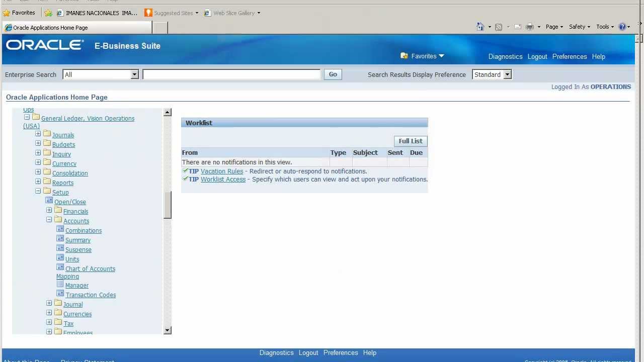Collapse General Ledger, Vision Operations node
This screenshot has height=362, width=644.
pyautogui.click(x=27, y=117)
